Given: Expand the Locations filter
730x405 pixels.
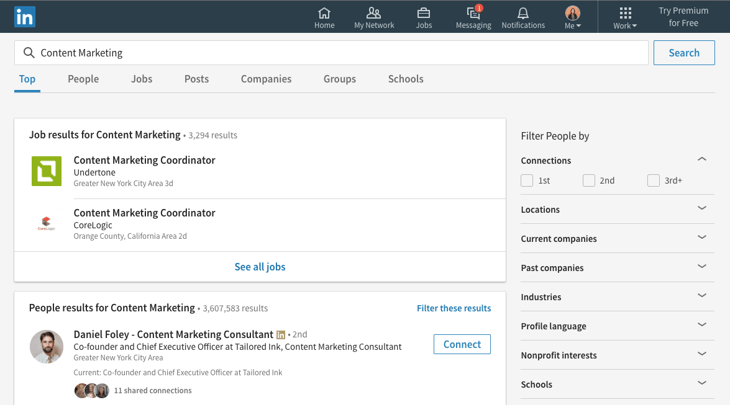Looking at the screenshot, I should pos(701,209).
